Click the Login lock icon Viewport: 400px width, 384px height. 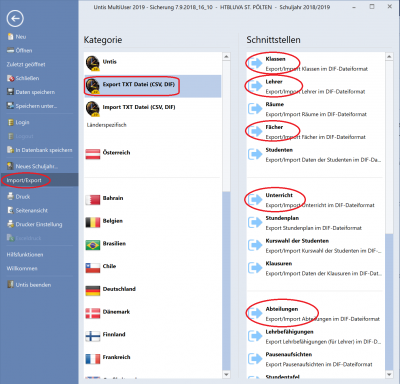click(x=10, y=122)
